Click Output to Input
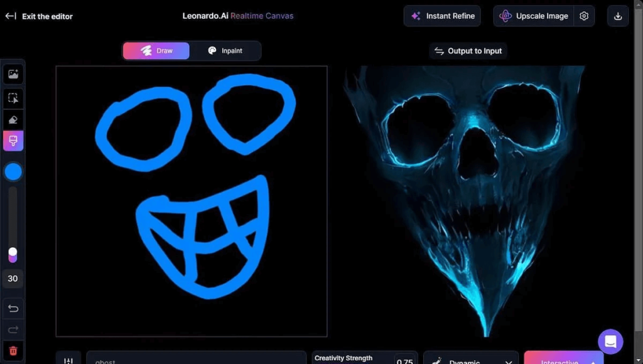 pos(468,51)
